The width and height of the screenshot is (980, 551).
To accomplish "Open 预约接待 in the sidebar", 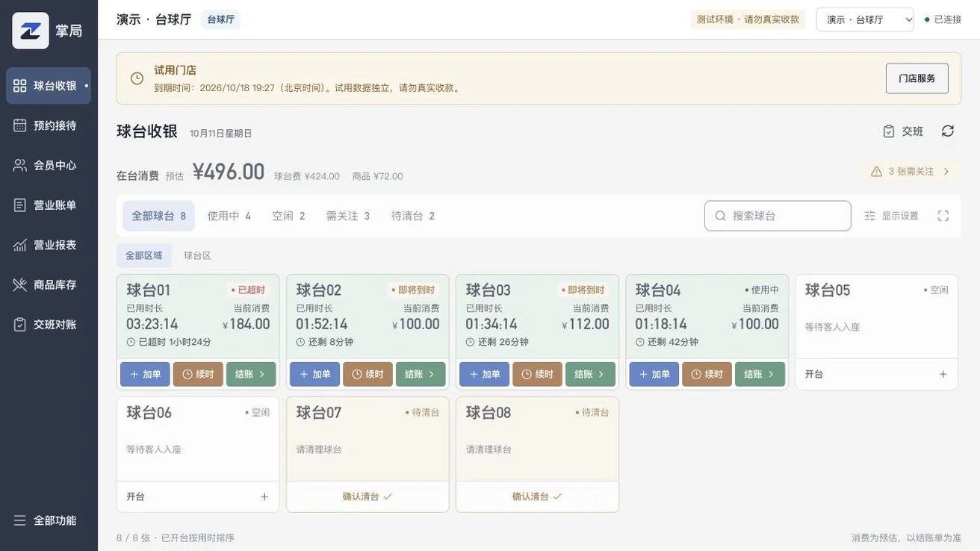I will coord(49,125).
